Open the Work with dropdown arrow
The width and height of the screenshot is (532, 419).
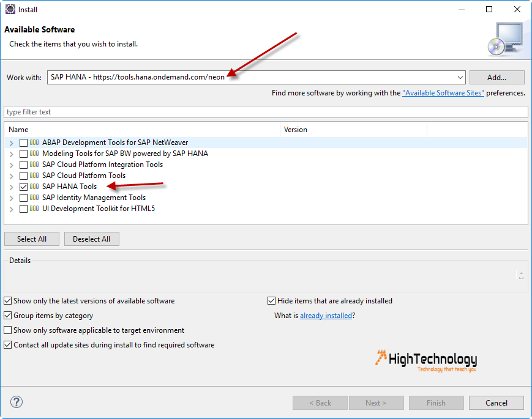point(460,77)
